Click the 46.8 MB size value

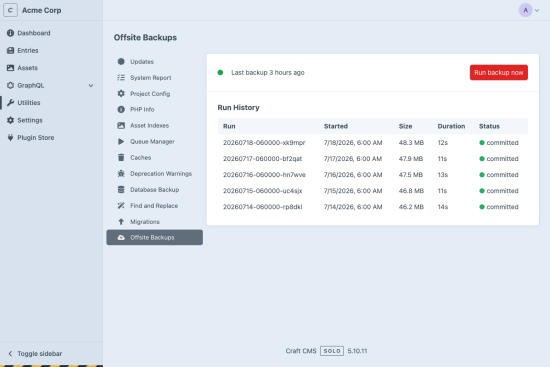(x=411, y=191)
